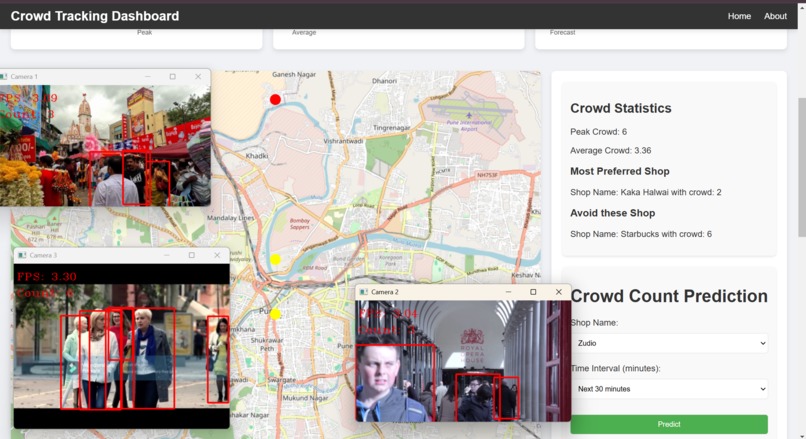The width and height of the screenshot is (806, 439).
Task: Click the 'Most Preferred Shop' heading
Action: 619,171
